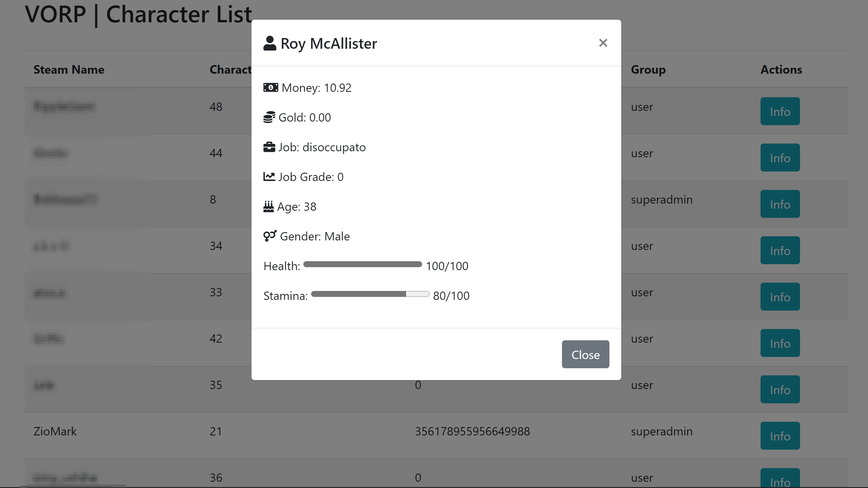Click the Health progress bar

(x=362, y=265)
